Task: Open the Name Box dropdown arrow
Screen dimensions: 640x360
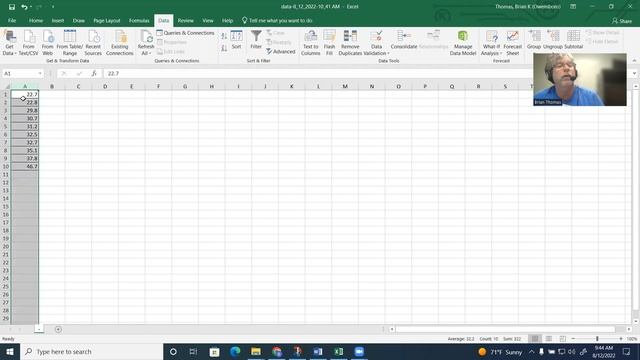Action: click(x=40, y=73)
